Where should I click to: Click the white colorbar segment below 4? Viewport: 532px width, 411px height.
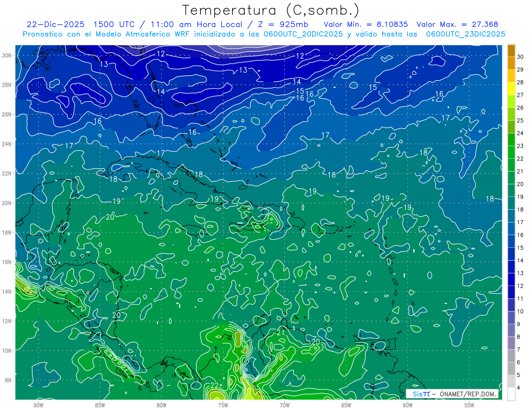point(511,394)
